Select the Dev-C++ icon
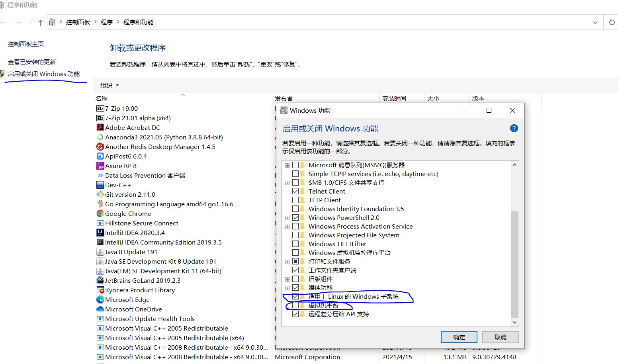Viewport: 618px width, 364px height. coord(100,185)
